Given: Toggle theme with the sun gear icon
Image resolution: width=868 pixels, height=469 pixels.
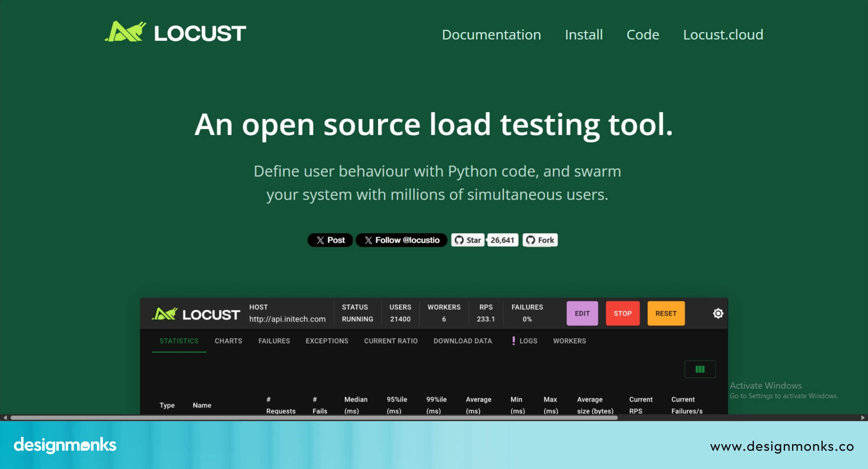Looking at the screenshot, I should [718, 314].
